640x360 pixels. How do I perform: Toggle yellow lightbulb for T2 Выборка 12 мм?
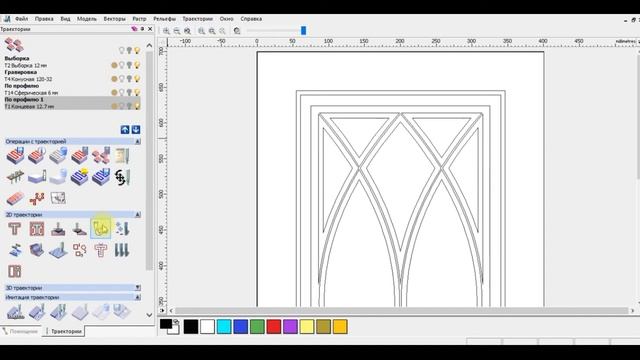coord(137,65)
